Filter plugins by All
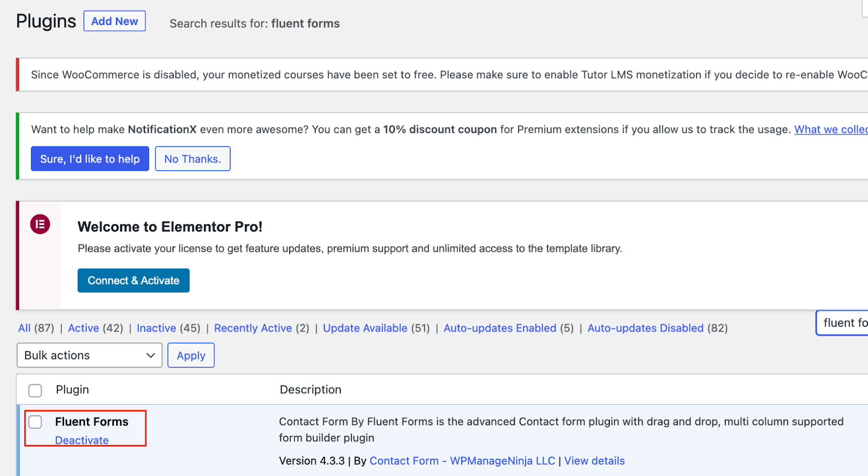 point(24,328)
